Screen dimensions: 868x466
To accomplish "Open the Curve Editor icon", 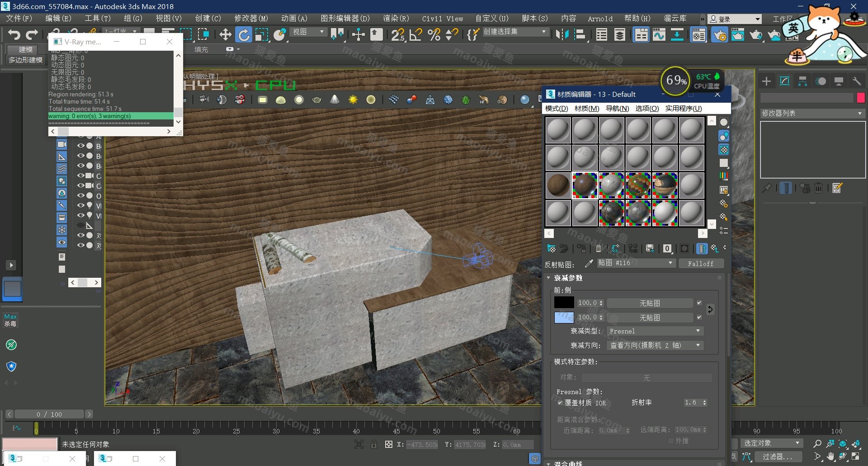I will point(659,35).
